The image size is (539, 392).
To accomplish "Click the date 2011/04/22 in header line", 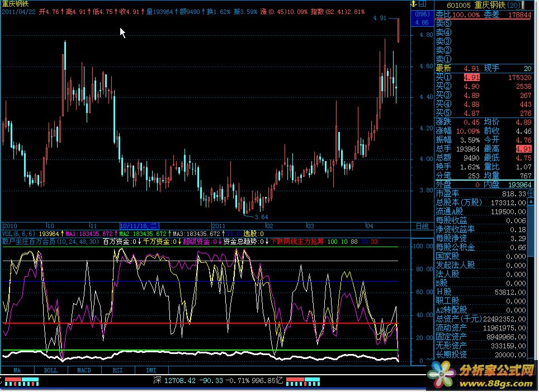I will 18,12.
